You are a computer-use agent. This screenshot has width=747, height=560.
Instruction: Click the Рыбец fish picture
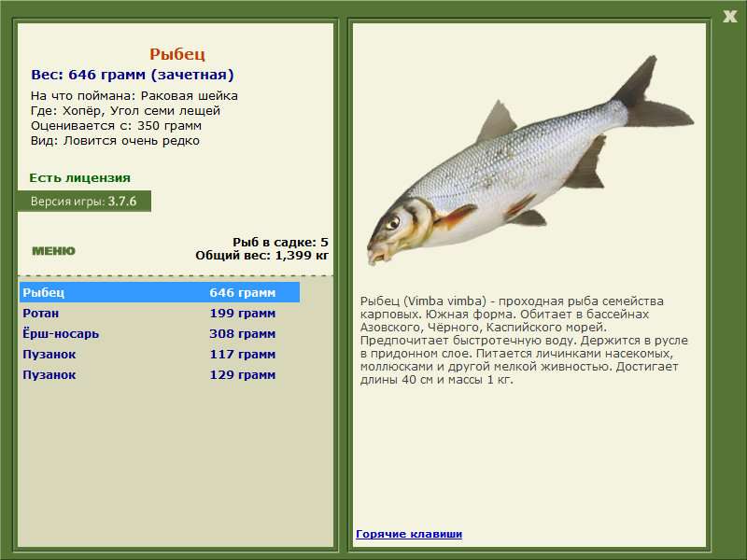[x=529, y=161]
